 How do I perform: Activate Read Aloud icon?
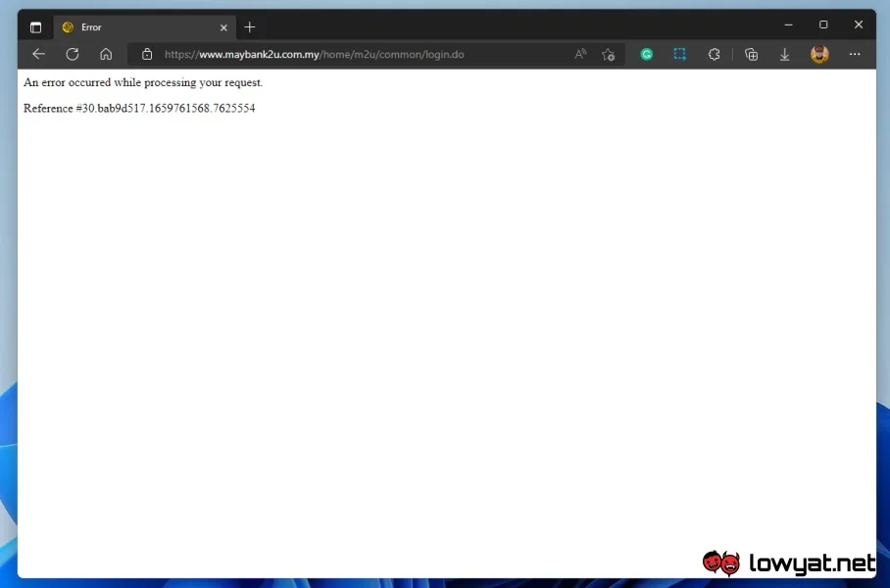[x=579, y=55]
